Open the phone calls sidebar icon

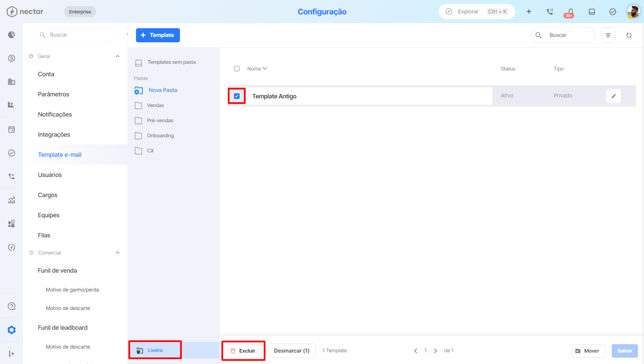(11, 176)
